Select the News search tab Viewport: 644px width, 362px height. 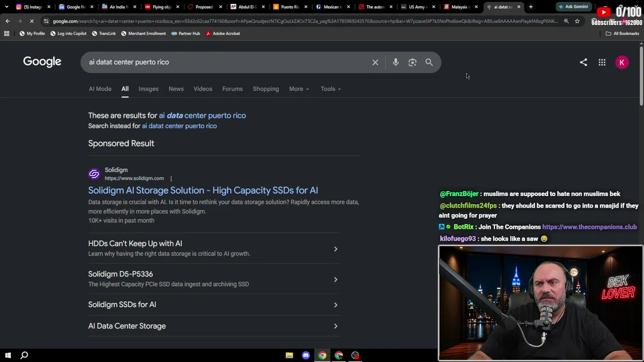pos(176,89)
